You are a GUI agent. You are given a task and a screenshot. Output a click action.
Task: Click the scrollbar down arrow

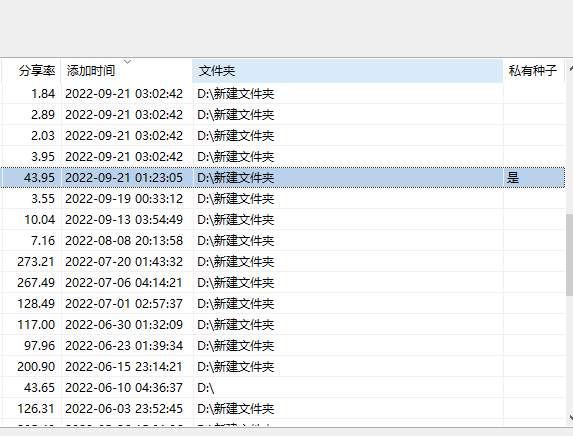click(569, 417)
